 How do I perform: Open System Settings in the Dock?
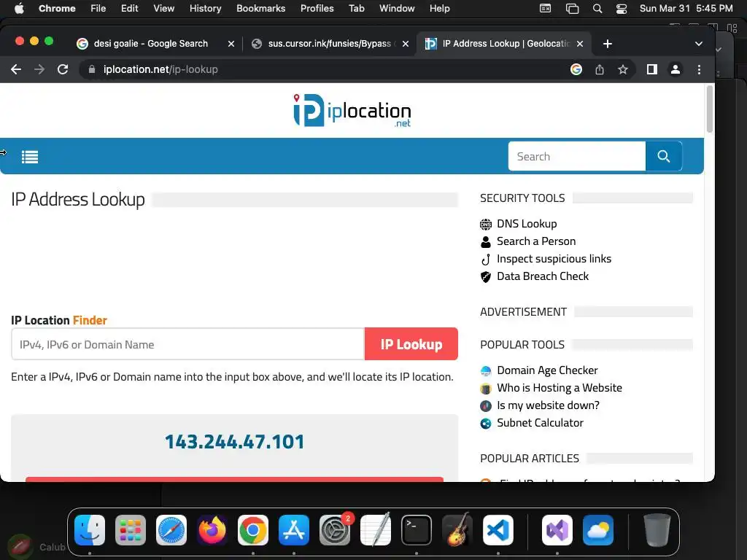tap(335, 530)
